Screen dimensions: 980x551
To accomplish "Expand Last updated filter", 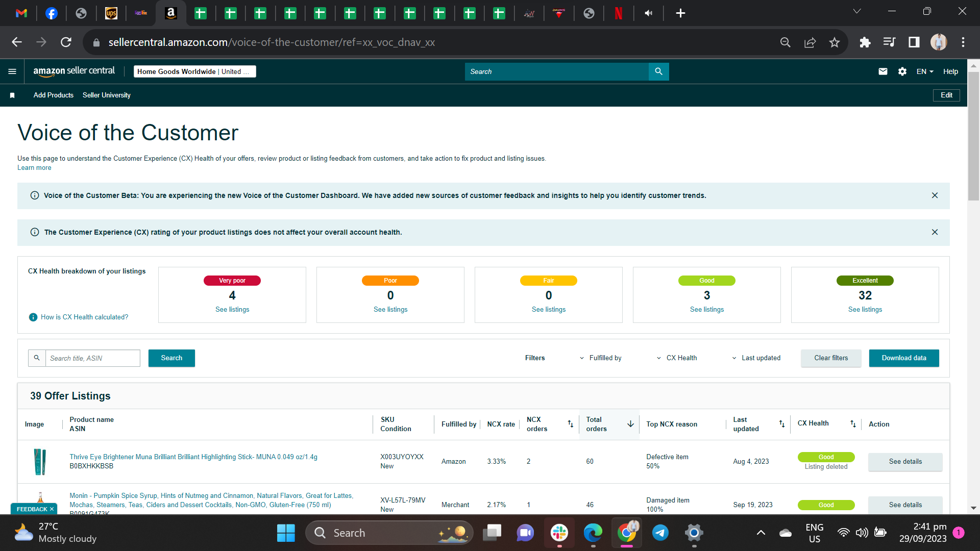I will pos(756,358).
